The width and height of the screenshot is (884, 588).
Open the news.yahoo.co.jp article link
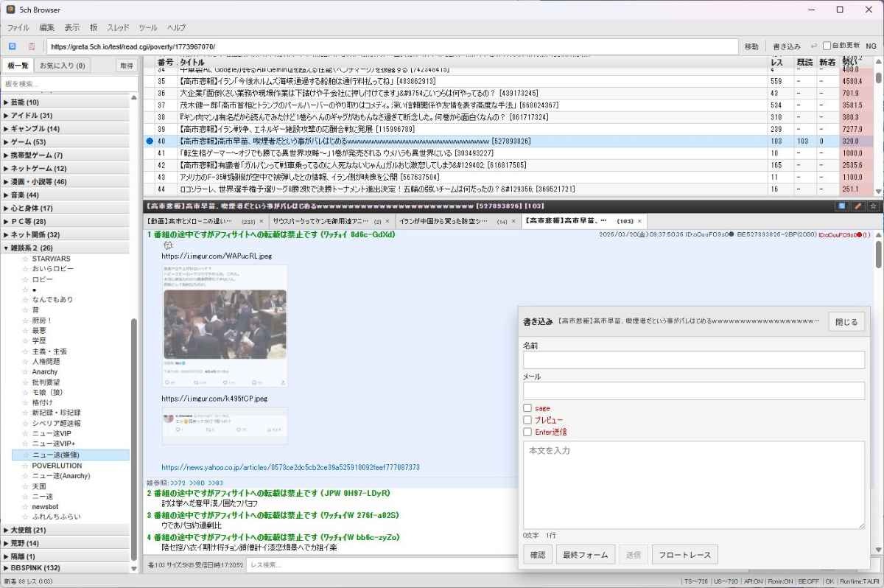(290, 467)
